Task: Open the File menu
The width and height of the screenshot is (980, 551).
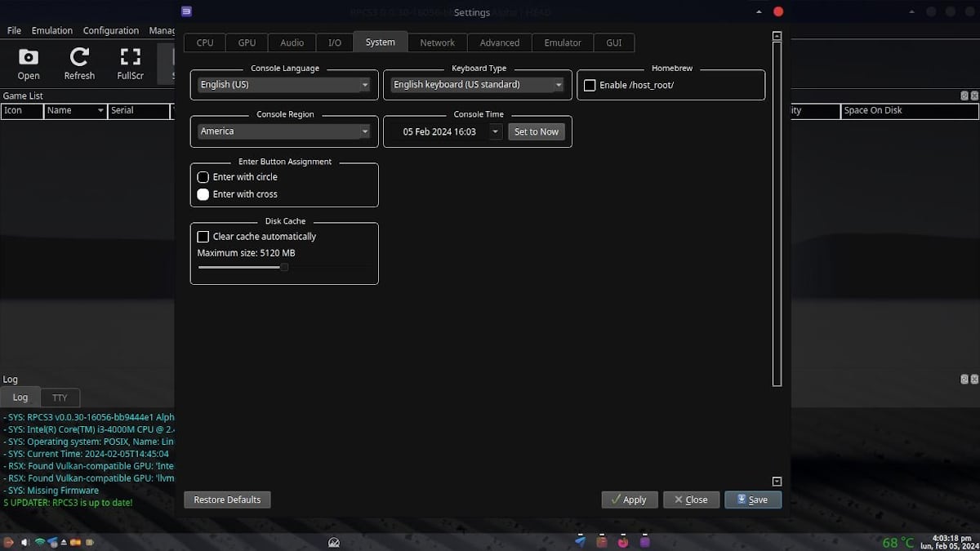Action: point(14,30)
